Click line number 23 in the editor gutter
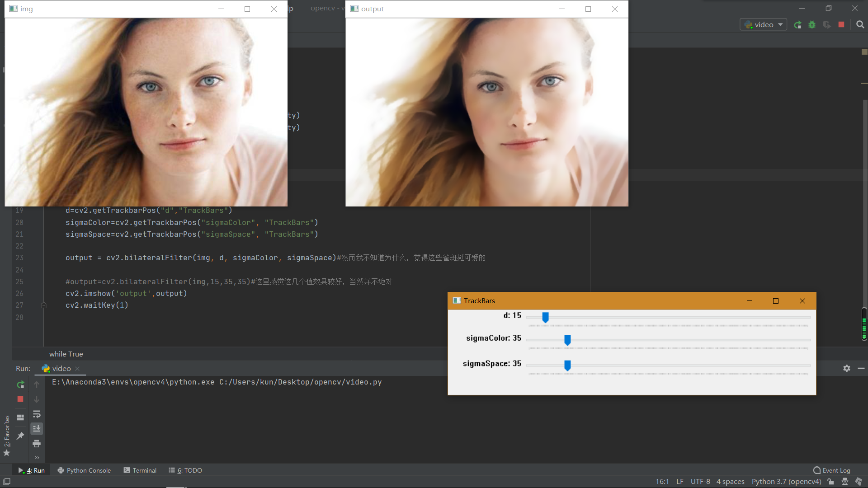 [x=19, y=258]
